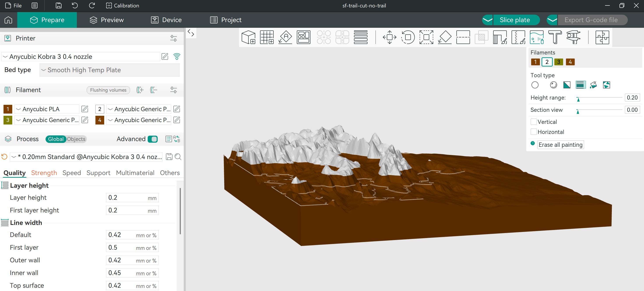Select the Circle brush tool type
This screenshot has height=291, width=644.
535,85
